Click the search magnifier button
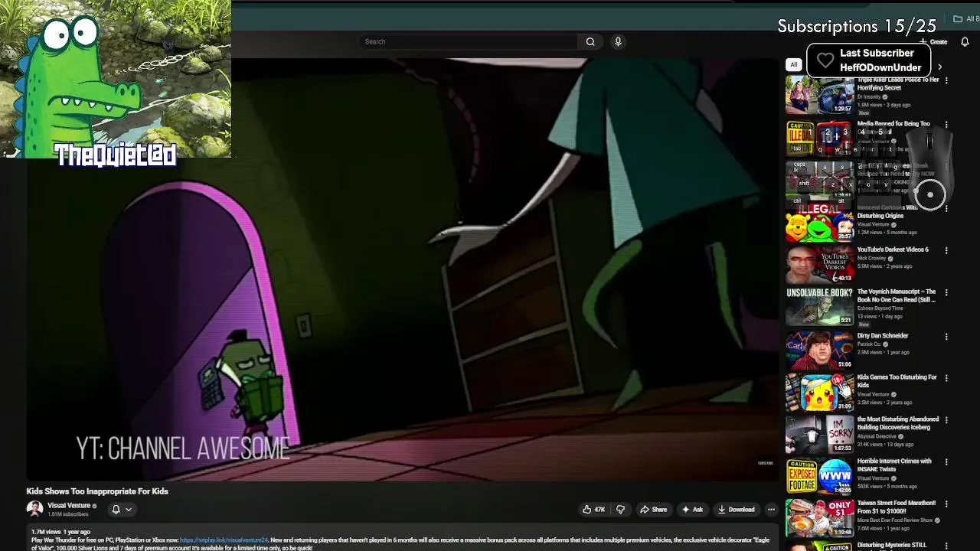The width and height of the screenshot is (980, 551). point(590,41)
